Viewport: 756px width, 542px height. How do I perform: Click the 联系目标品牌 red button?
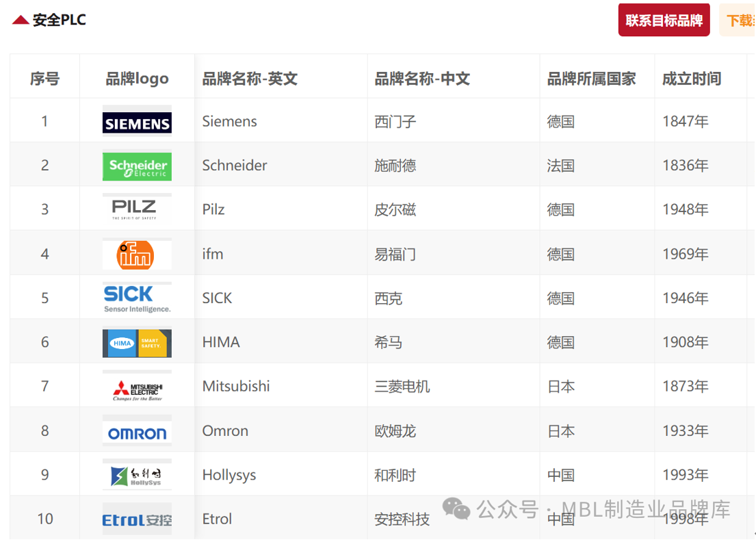coord(664,21)
